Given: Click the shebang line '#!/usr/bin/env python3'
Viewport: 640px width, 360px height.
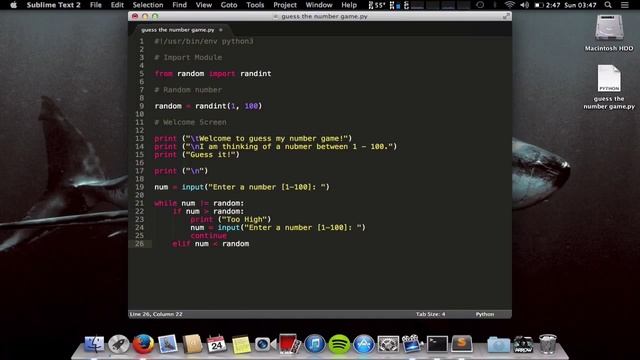Looking at the screenshot, I should click(204, 41).
